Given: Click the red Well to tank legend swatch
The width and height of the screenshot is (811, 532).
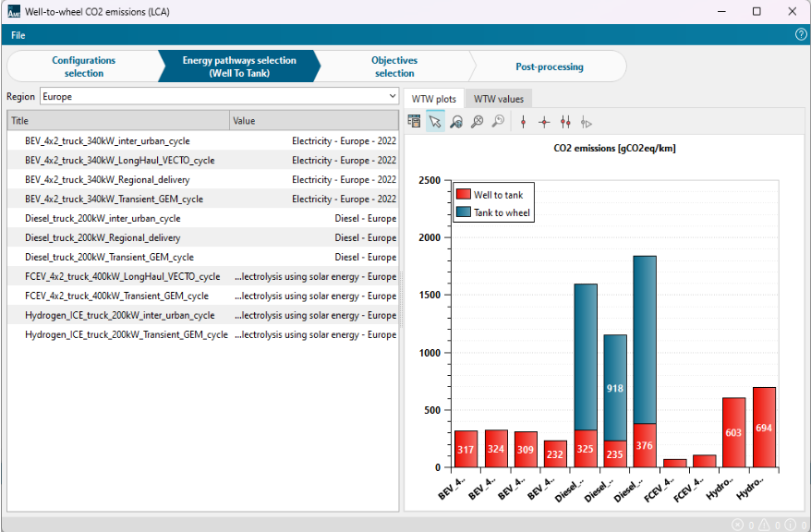Looking at the screenshot, I should coord(464,195).
